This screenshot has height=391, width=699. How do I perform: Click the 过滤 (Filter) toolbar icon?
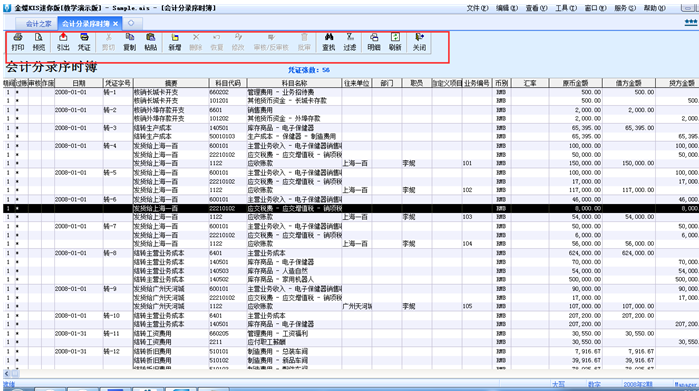pyautogui.click(x=350, y=42)
